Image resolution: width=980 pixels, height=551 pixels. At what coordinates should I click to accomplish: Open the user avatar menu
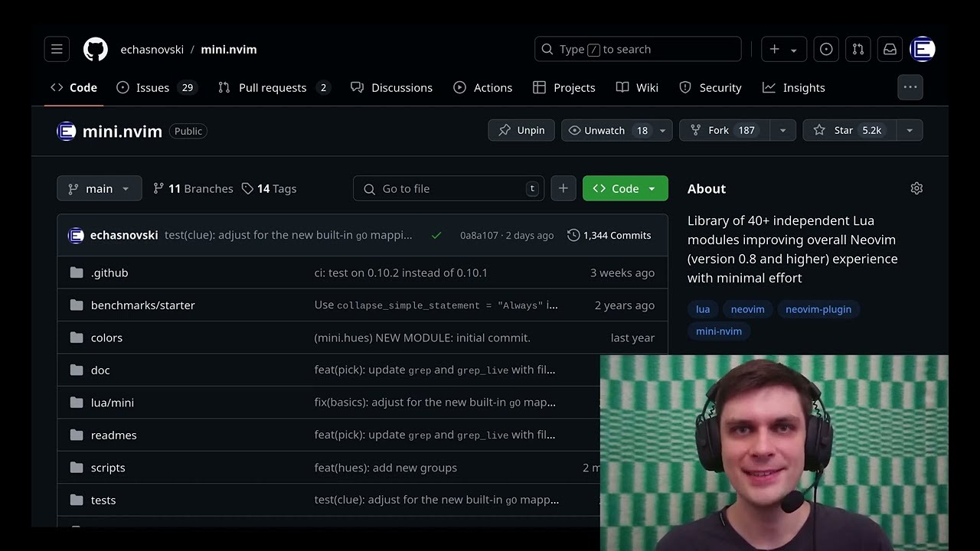(923, 49)
